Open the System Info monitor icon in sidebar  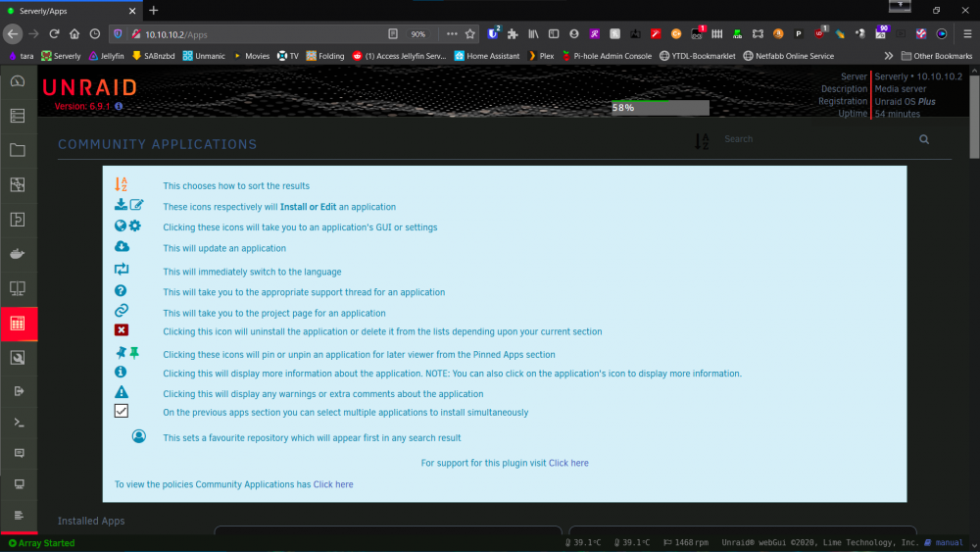pos(19,484)
